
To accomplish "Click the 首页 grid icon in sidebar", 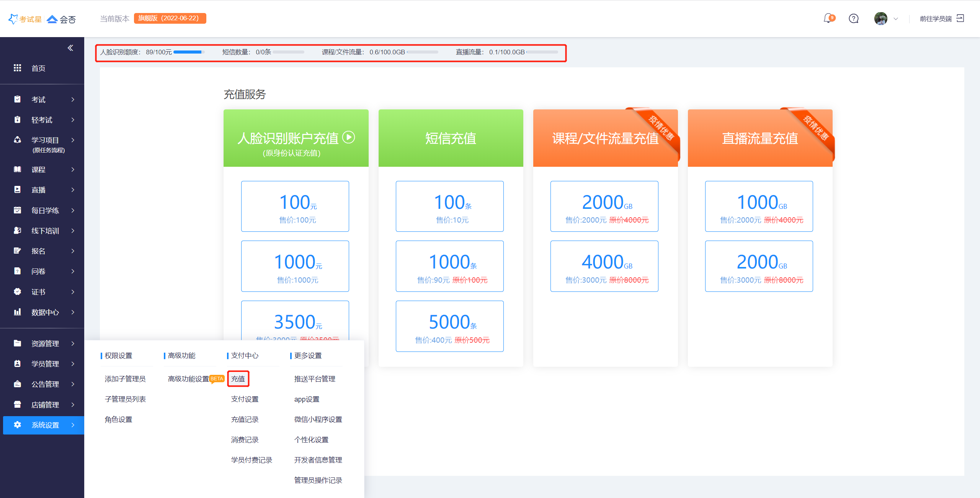I will click(17, 68).
